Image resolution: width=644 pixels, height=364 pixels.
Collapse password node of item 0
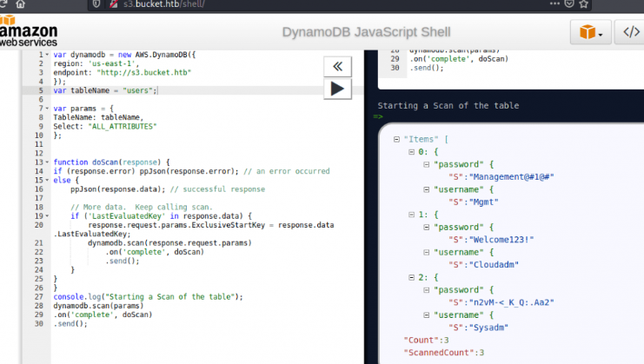point(427,164)
